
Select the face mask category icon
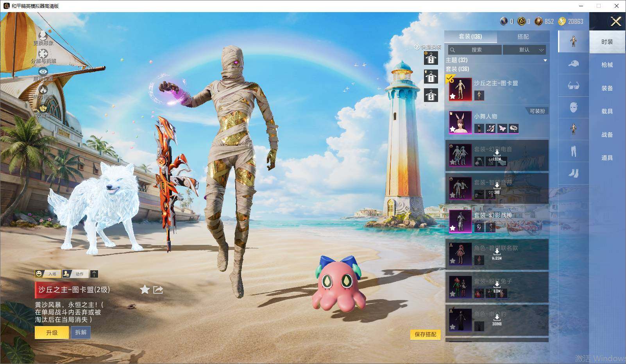[573, 107]
